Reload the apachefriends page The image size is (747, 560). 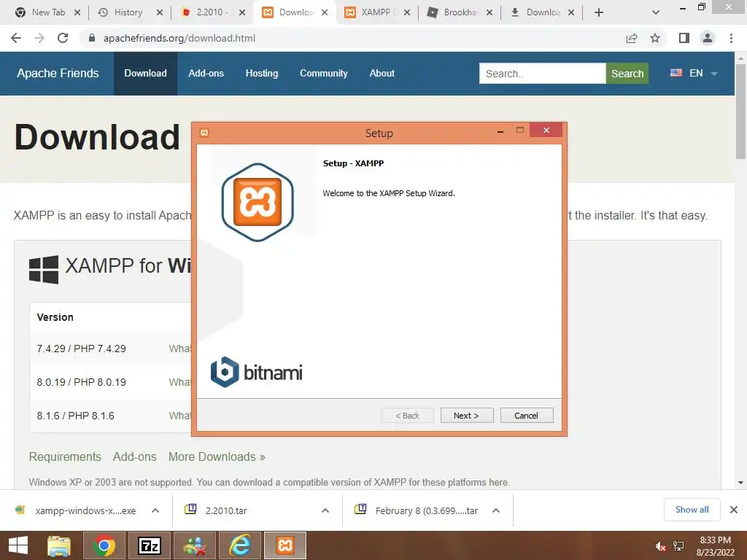coord(63,38)
